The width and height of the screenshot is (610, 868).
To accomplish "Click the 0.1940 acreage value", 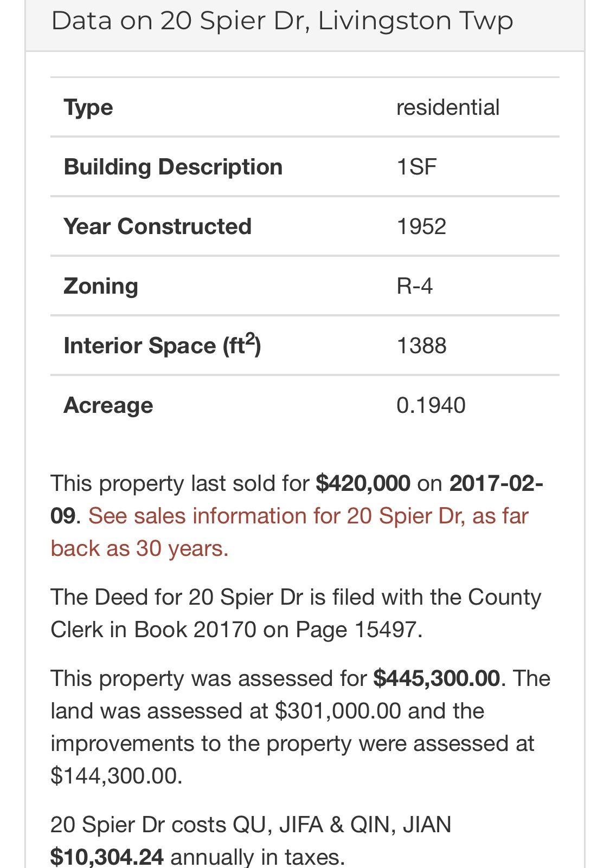I will (431, 405).
